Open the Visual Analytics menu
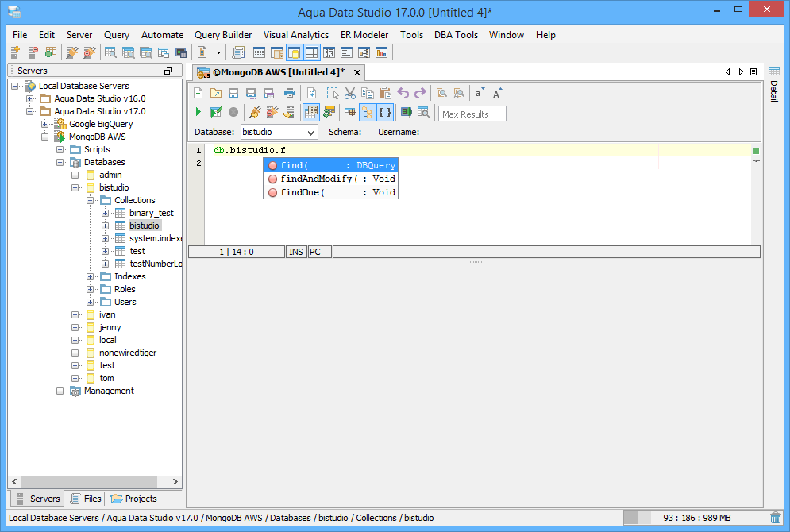The height and width of the screenshot is (532, 790). point(295,35)
